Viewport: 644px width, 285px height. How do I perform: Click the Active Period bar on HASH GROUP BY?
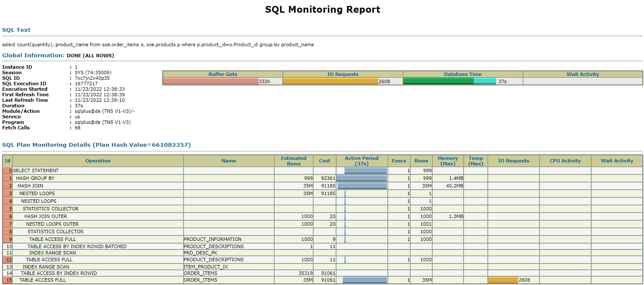click(362, 178)
